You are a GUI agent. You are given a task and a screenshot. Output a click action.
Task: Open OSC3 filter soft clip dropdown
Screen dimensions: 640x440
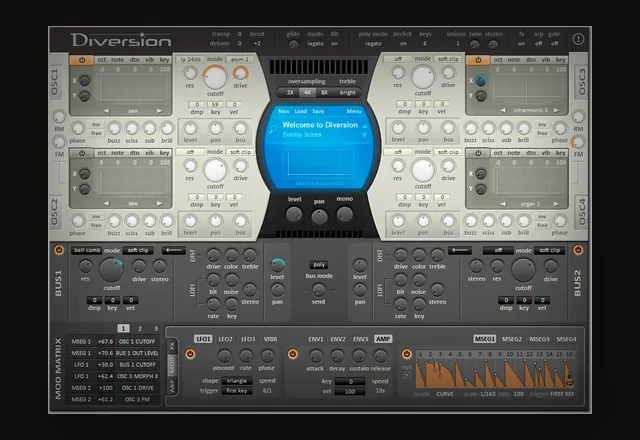[x=448, y=59]
